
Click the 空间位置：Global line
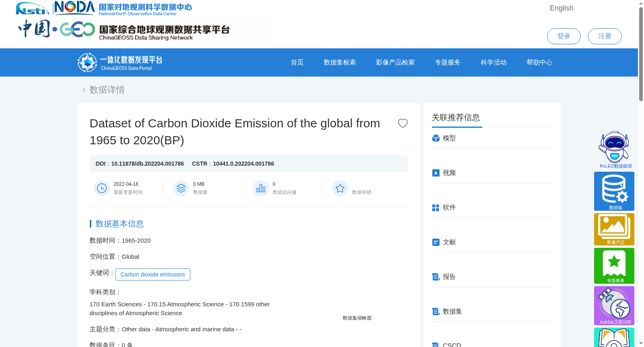point(114,257)
